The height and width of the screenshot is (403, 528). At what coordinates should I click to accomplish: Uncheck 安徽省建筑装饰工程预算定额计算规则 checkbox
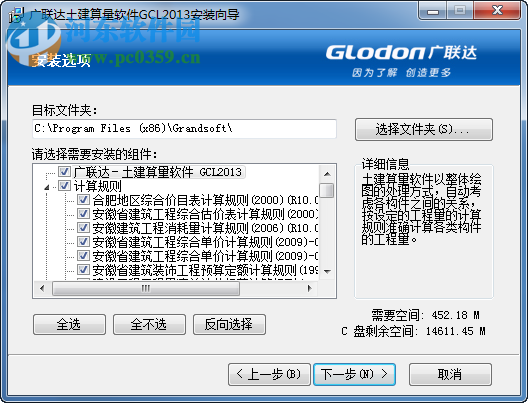[x=83, y=270]
